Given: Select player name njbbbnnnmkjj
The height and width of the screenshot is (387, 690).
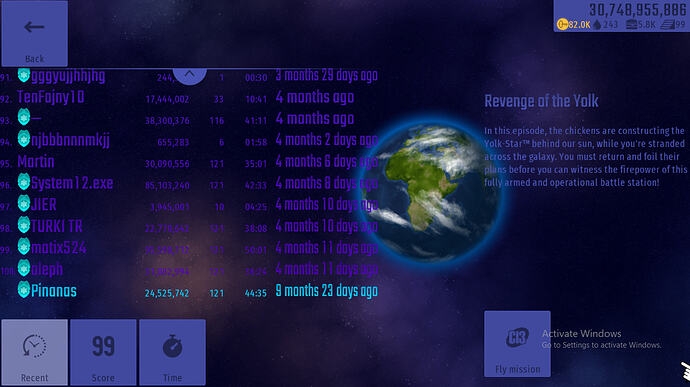Looking at the screenshot, I should (x=70, y=140).
